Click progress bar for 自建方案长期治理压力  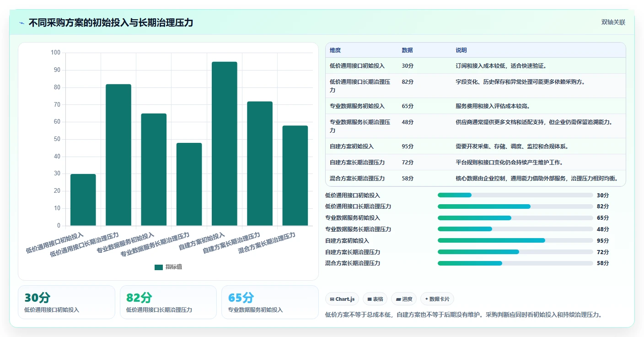515,252
